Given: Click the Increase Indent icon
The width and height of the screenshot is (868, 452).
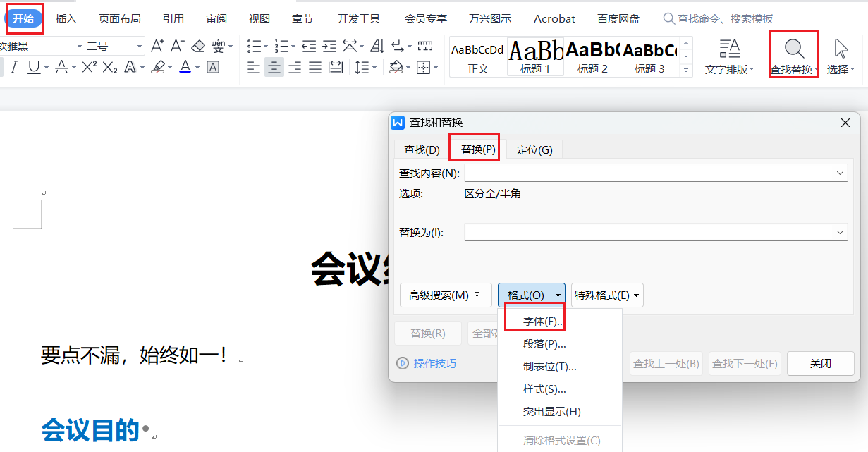Looking at the screenshot, I should pos(329,47).
